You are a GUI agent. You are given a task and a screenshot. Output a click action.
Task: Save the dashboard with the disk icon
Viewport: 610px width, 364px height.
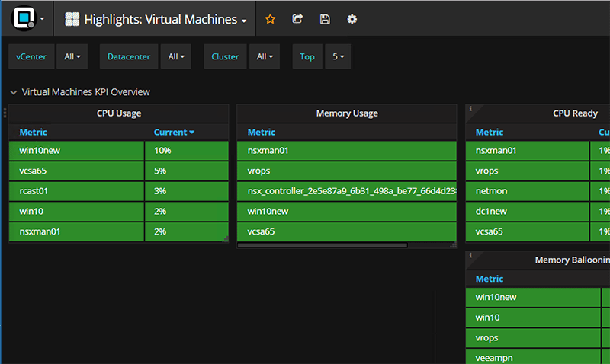(x=325, y=19)
